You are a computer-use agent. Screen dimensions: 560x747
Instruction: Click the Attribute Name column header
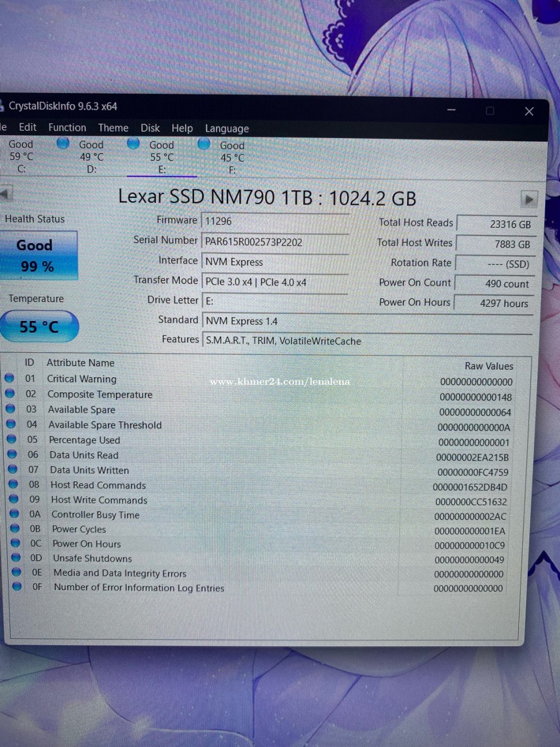(81, 363)
